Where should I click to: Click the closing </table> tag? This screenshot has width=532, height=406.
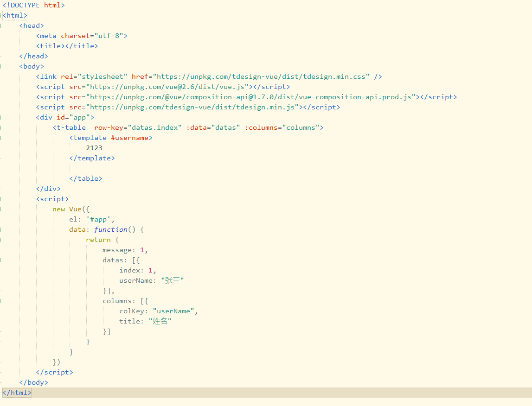tap(86, 178)
